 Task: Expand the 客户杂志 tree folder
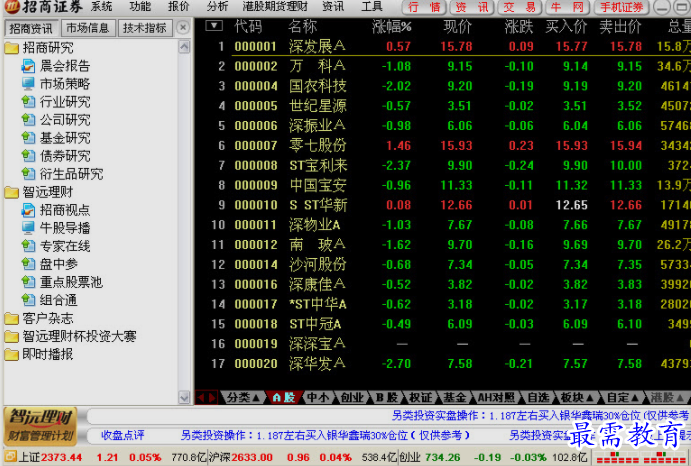tap(11, 318)
